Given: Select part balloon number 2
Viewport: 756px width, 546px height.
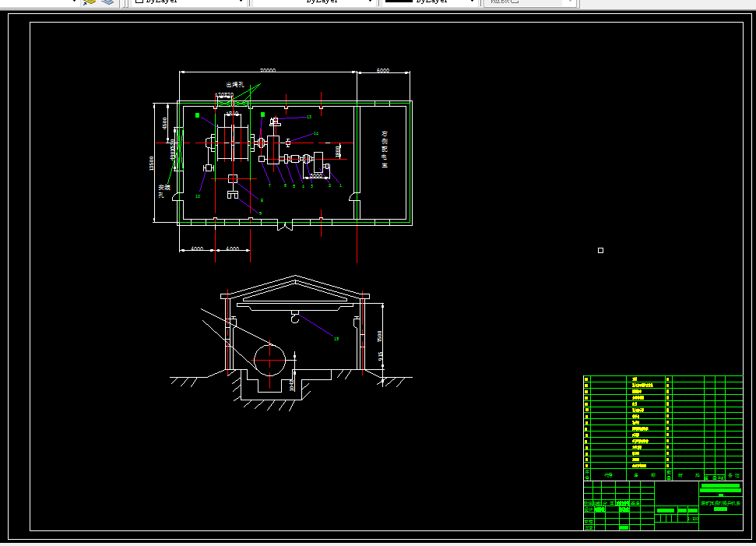Looking at the screenshot, I should [x=330, y=185].
